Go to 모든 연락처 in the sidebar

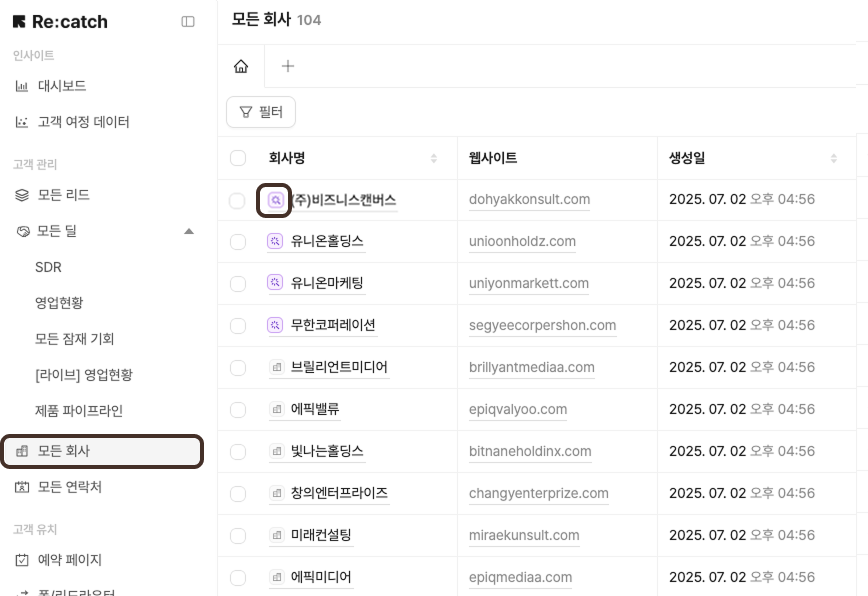(69, 487)
